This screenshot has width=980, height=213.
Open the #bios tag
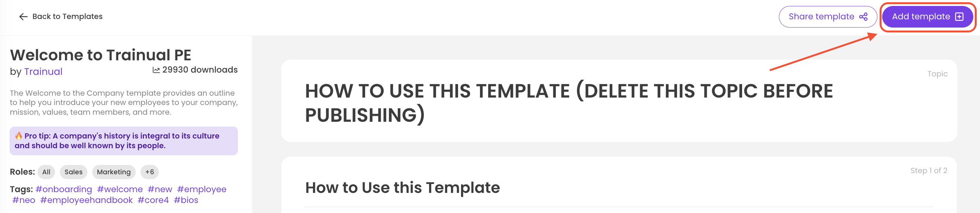(186, 200)
